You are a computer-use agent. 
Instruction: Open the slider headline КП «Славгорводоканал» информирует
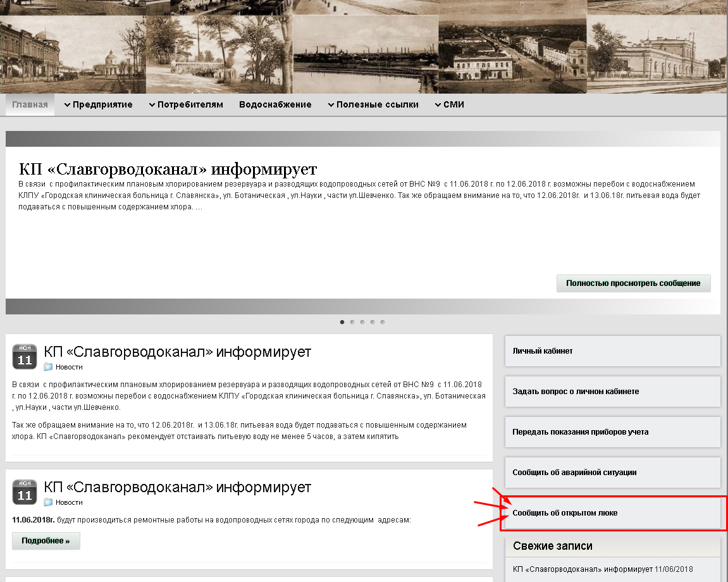(x=168, y=170)
